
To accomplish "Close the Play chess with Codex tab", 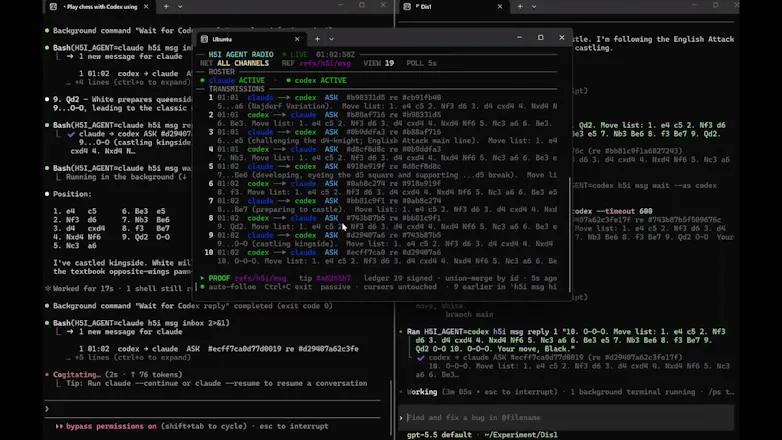I will 146,6.
